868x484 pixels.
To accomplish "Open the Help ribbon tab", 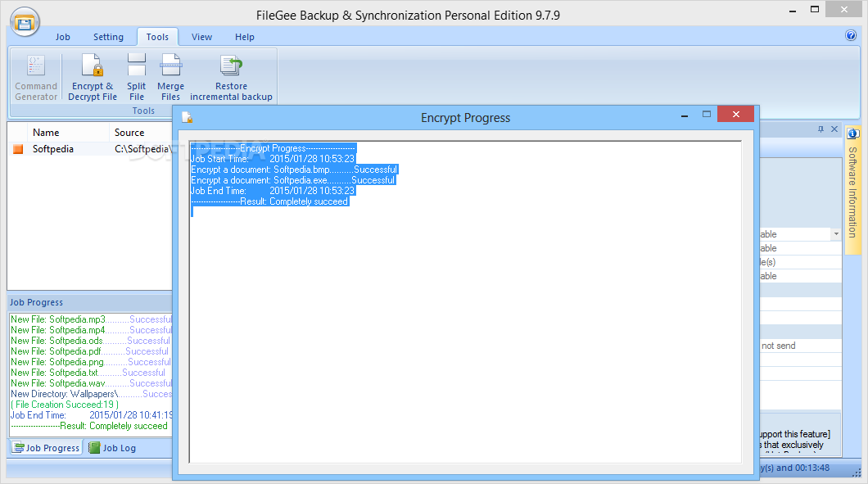I will [x=244, y=37].
